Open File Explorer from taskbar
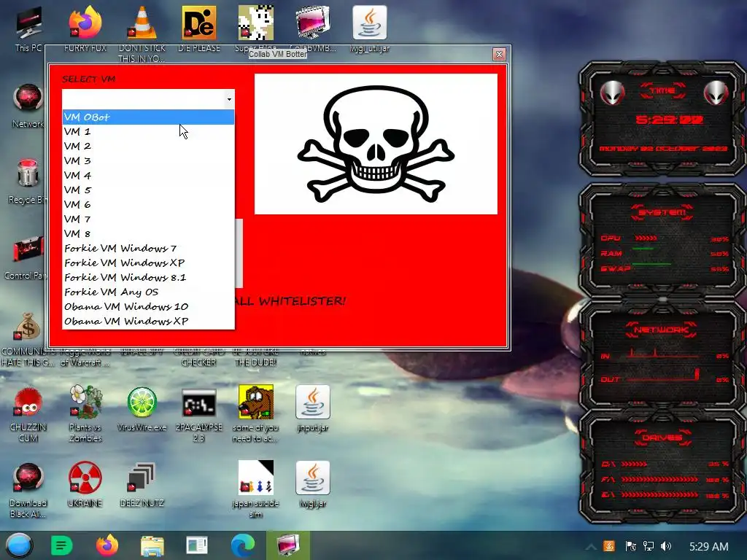 152,545
